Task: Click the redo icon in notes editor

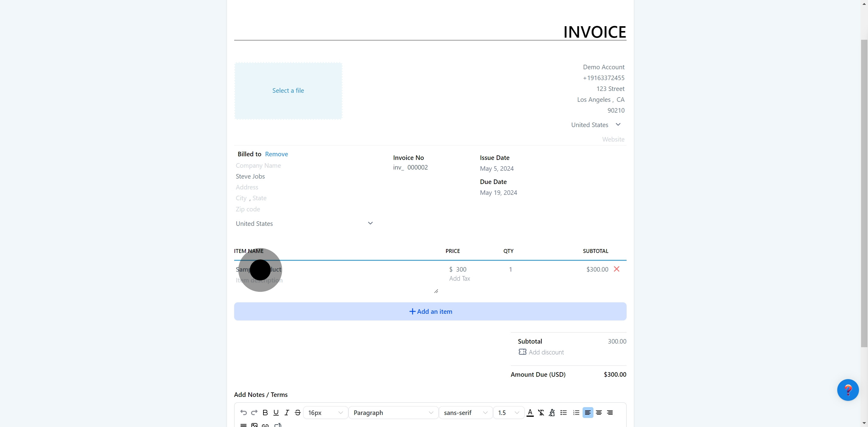Action: coord(254,413)
